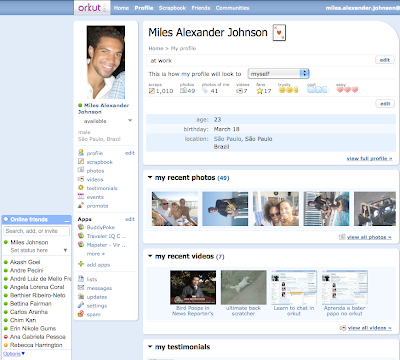Click the photos of me tag icon

tap(205, 91)
